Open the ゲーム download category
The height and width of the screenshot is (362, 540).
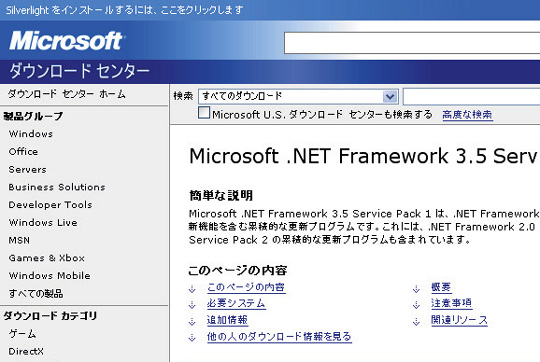(x=22, y=333)
